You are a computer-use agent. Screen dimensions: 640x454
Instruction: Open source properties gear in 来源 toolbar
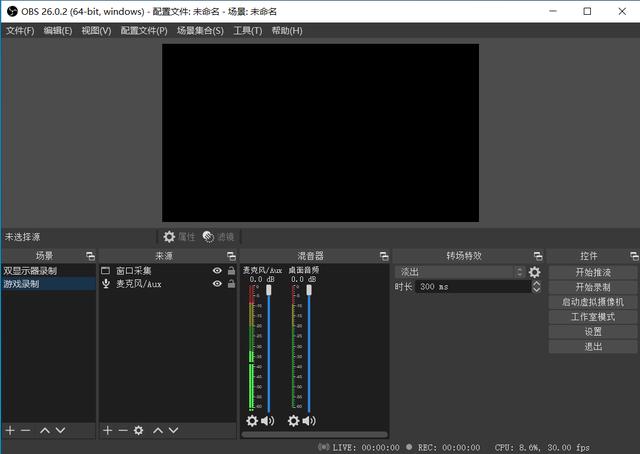pos(138,430)
